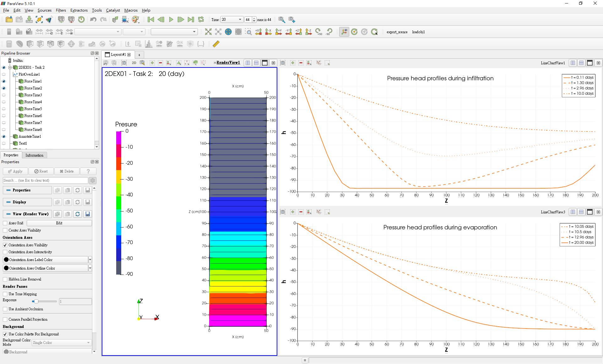Click the export_scene macro button
The width and height of the screenshot is (603, 364).
396,32
